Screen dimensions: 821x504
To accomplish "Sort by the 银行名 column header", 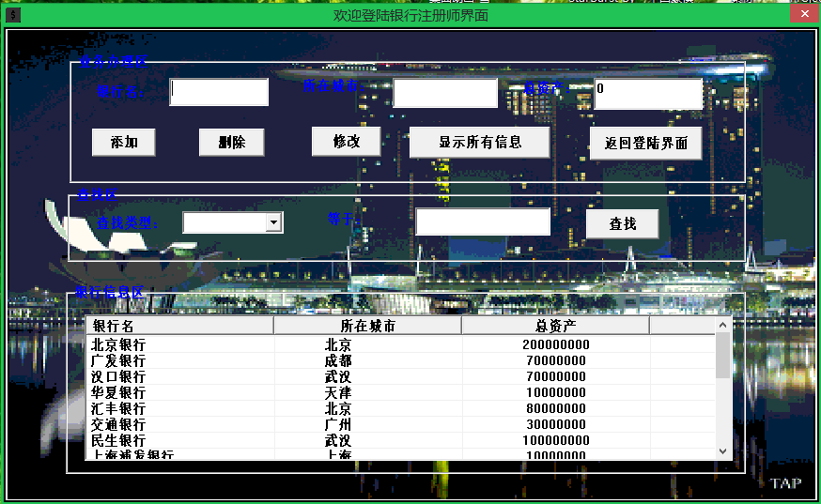I will [x=179, y=326].
